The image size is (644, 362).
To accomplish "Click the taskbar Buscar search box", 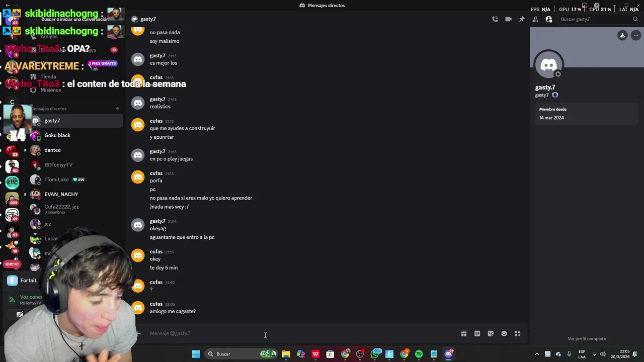I will tap(242, 354).
